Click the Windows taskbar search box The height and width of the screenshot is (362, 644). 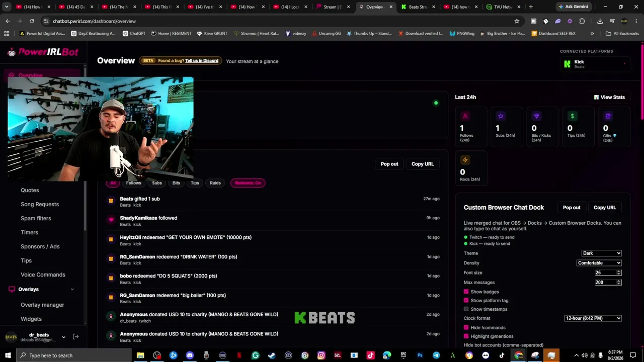tap(74, 355)
